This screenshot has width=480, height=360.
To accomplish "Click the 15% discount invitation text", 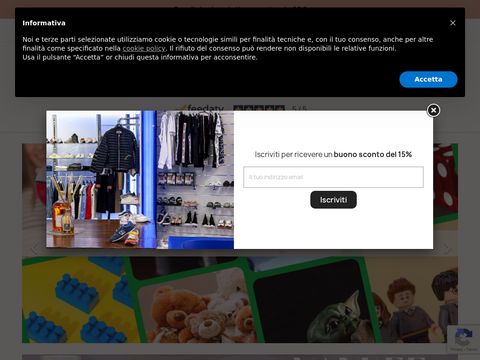I will [333, 154].
